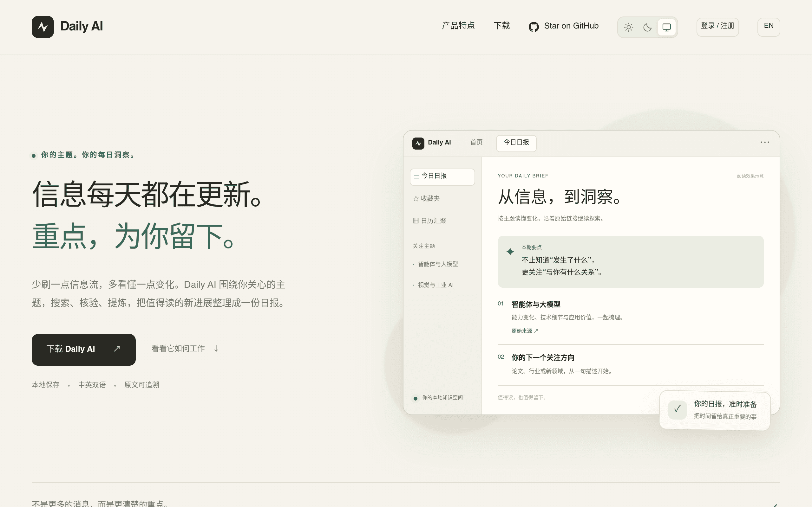Select system theme monitor icon
The height and width of the screenshot is (507, 812).
coord(666,27)
